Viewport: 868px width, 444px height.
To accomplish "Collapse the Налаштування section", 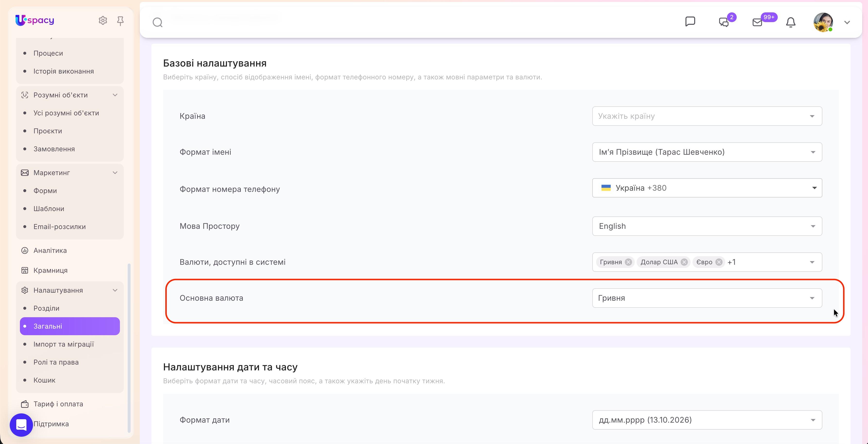I will click(x=115, y=290).
